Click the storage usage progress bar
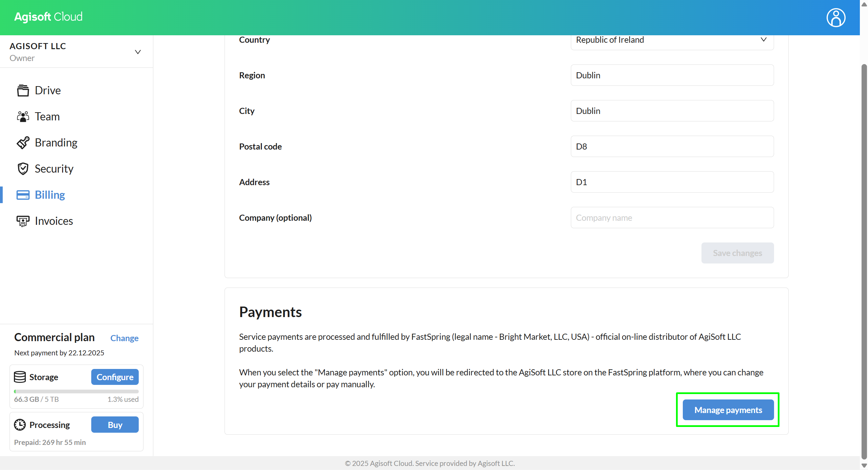The image size is (868, 470). tap(76, 391)
